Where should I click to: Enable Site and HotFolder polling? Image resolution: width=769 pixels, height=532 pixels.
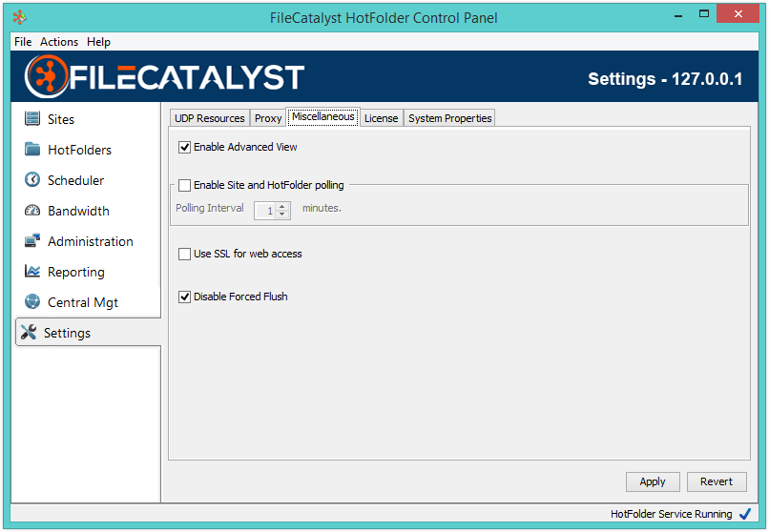(x=184, y=185)
